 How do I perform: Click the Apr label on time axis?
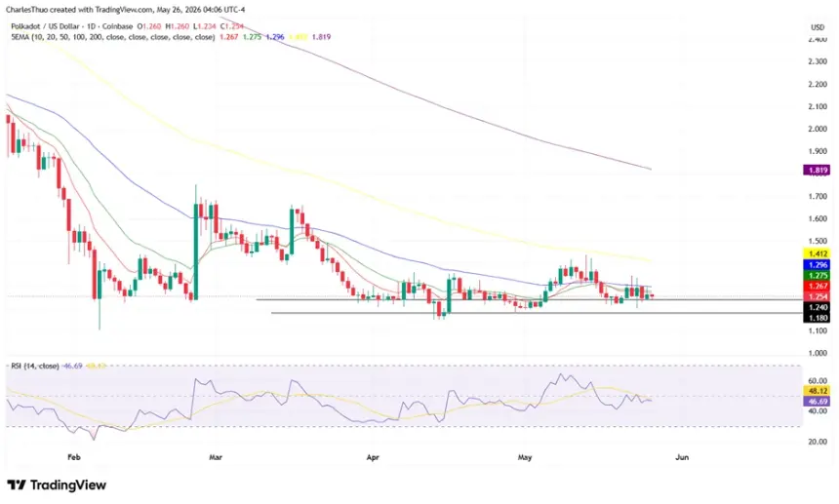pos(373,457)
